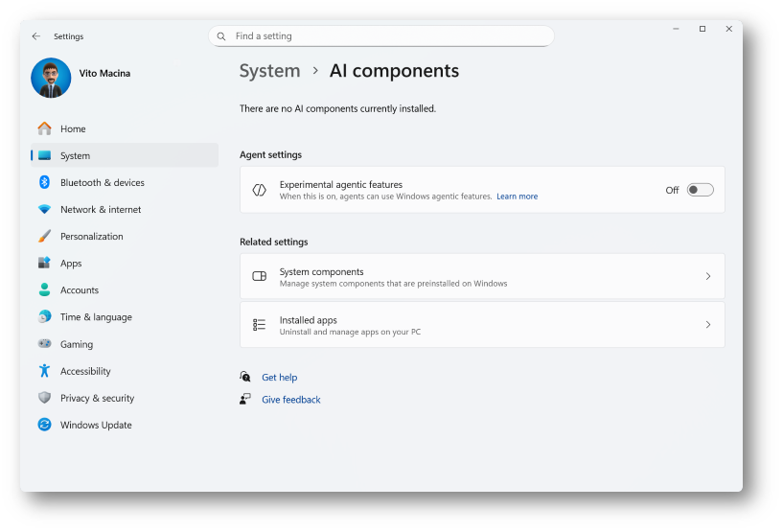Go to Accounts section
This screenshot has height=532, width=783.
coord(79,290)
